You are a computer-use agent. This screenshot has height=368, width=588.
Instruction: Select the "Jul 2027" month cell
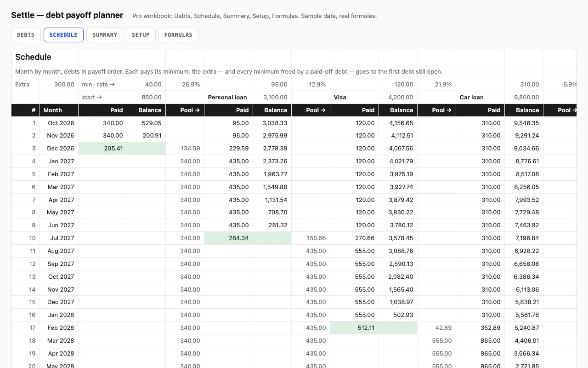59,238
